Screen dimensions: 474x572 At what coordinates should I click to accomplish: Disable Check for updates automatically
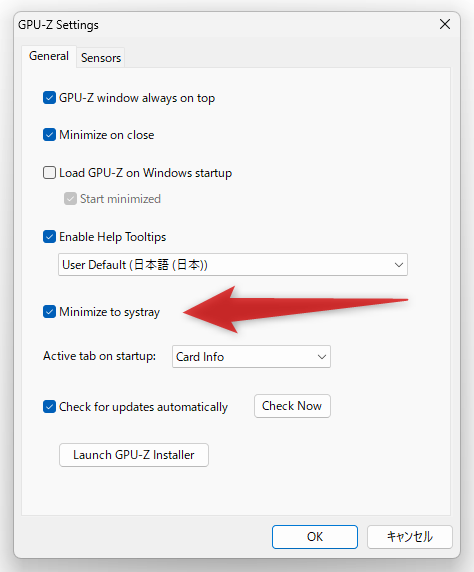point(49,407)
